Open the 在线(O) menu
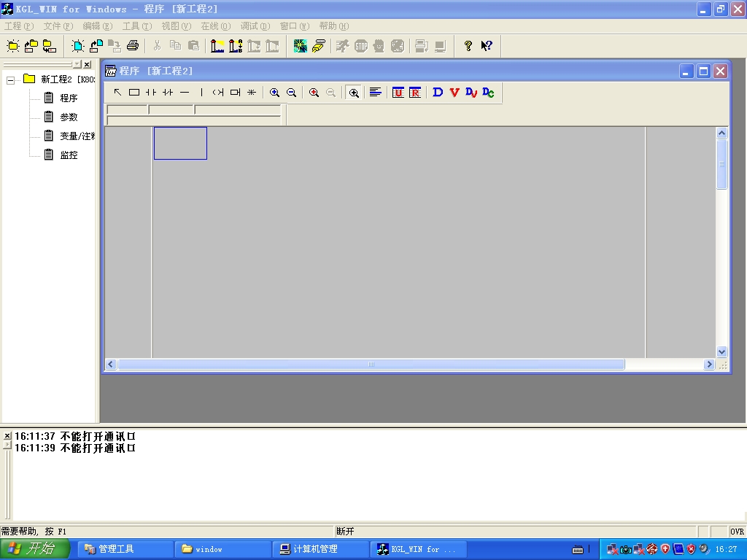Image resolution: width=747 pixels, height=560 pixels. 216,26
